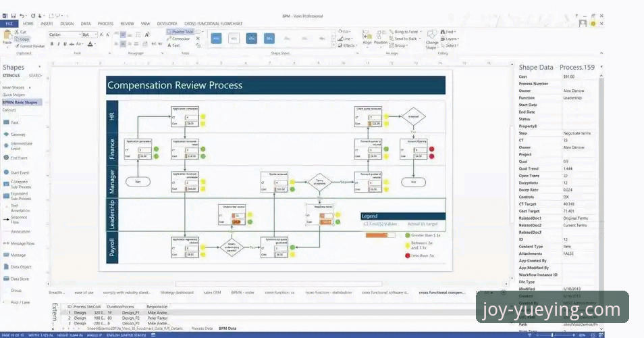Open the Effects dropdown
Screen dimensions: 644x338
click(348, 46)
